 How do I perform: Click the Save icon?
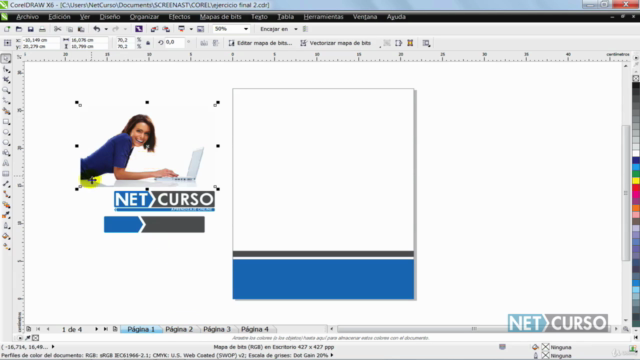pyautogui.click(x=30, y=29)
